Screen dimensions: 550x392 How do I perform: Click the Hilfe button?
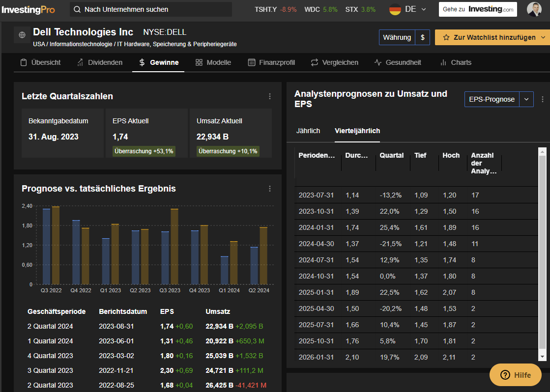pos(515,375)
